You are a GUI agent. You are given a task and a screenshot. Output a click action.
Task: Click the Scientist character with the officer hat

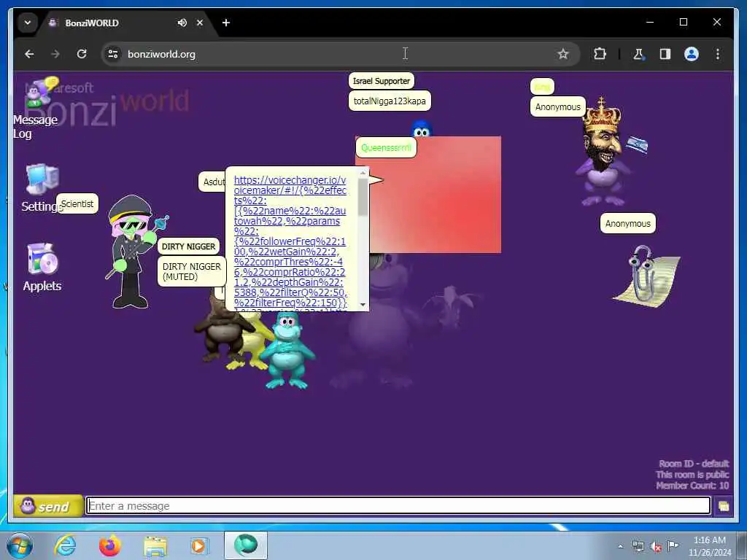click(x=132, y=252)
